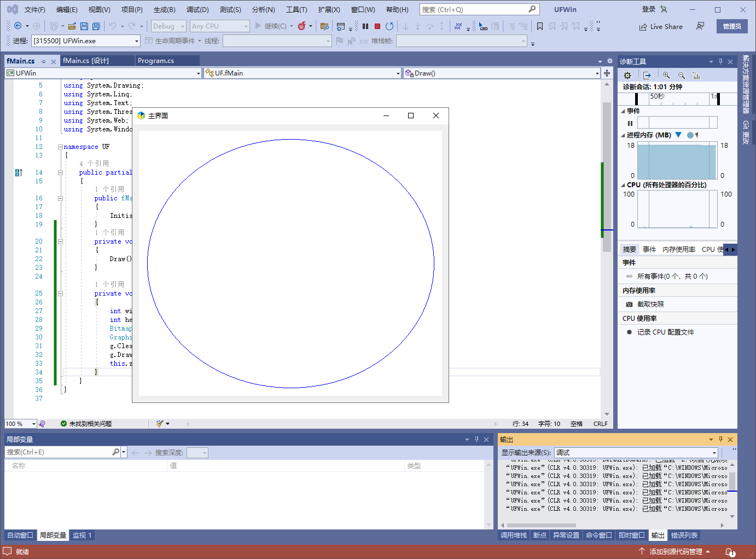Click the IntelliTrace toolbar icon after the step buttons
The width and height of the screenshot is (756, 559).
point(458,26)
